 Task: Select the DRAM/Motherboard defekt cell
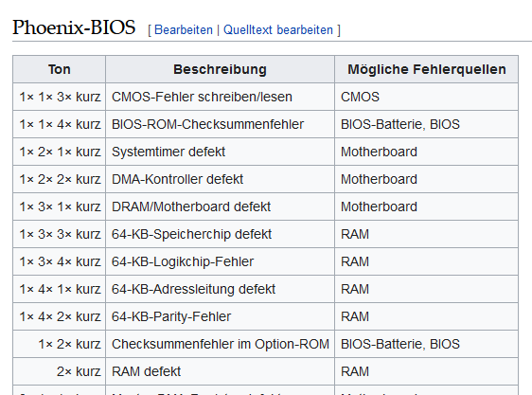click(220, 206)
